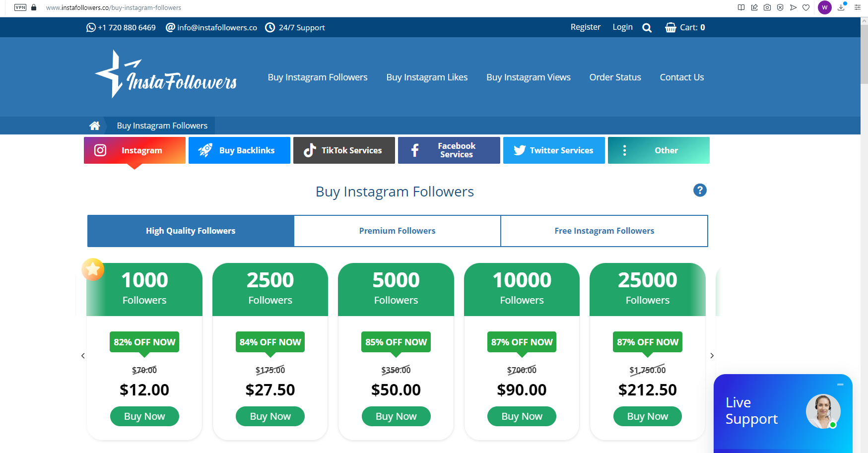Image resolution: width=868 pixels, height=453 pixels.
Task: Go home via breadcrumb house icon
Action: 94,126
